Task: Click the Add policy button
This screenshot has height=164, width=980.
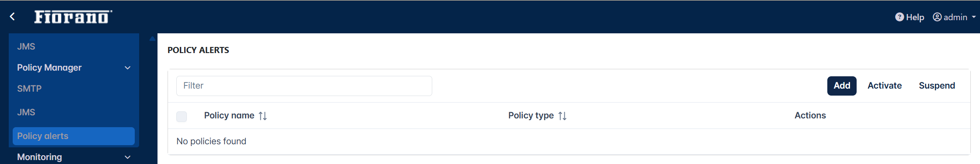Action: coord(842,86)
